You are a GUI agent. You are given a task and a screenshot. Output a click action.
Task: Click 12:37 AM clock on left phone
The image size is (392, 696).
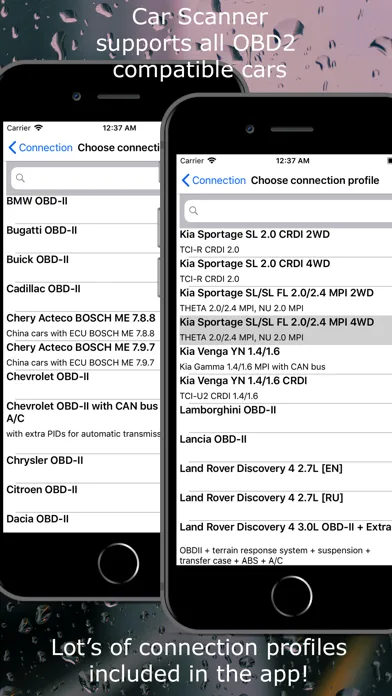point(119,128)
